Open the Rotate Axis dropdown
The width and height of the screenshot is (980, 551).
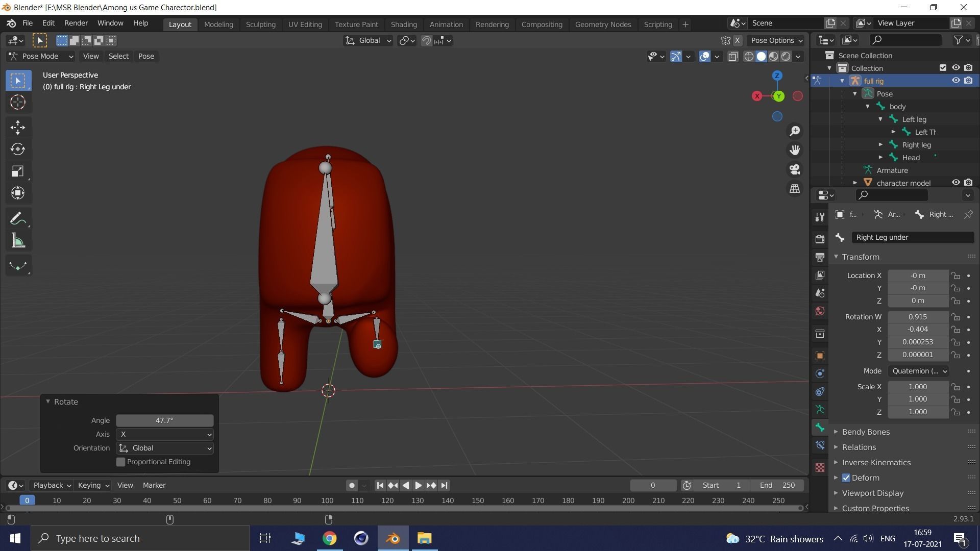(x=164, y=435)
